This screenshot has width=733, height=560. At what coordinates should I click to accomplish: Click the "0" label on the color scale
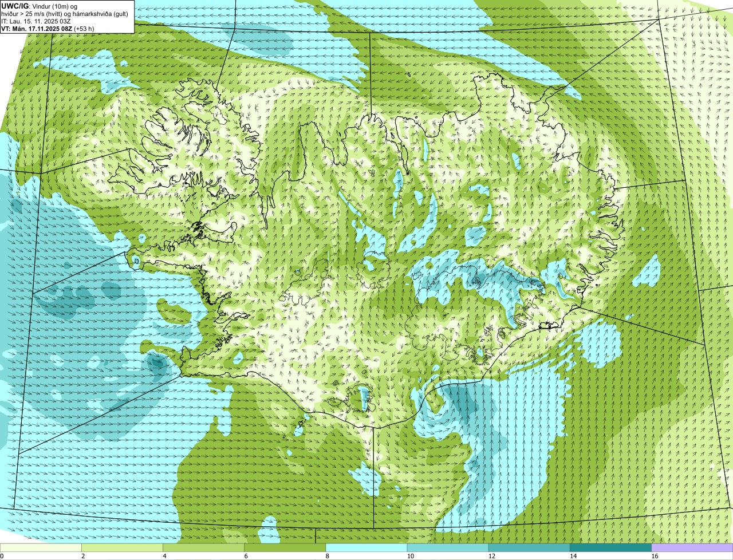coord(2,556)
